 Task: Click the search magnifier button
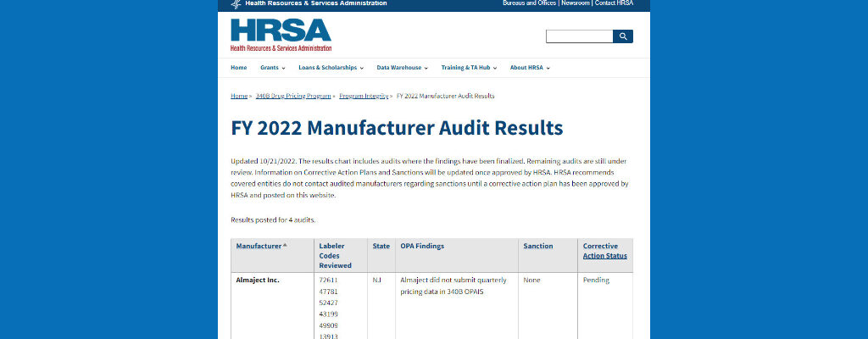(x=623, y=36)
